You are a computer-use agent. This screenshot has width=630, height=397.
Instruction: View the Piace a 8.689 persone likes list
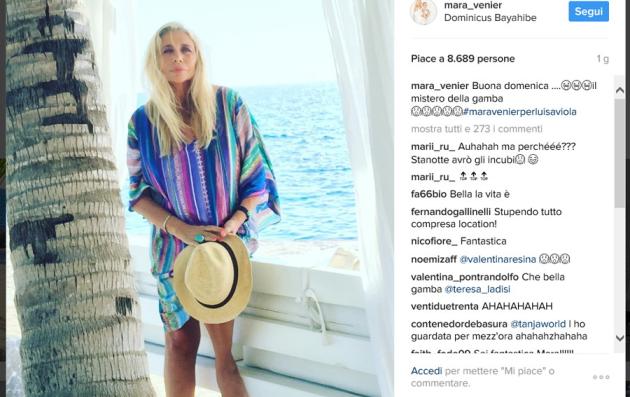(x=463, y=59)
